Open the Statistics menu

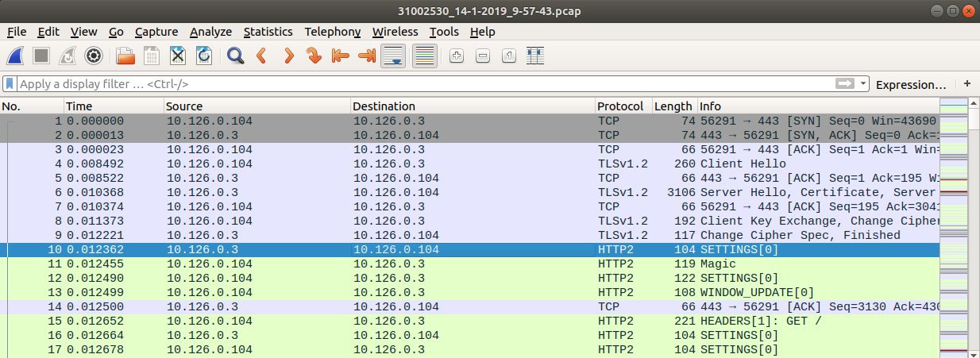coord(268,32)
